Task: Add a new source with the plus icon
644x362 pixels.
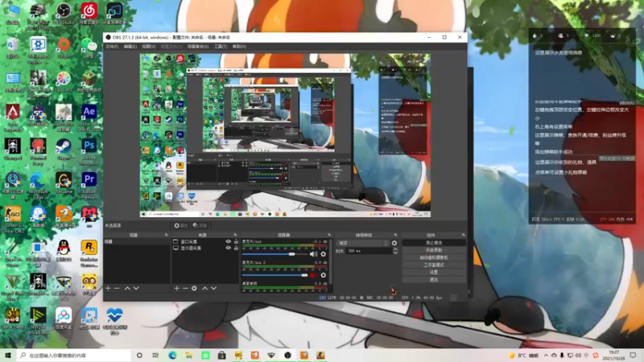Action: click(x=176, y=289)
